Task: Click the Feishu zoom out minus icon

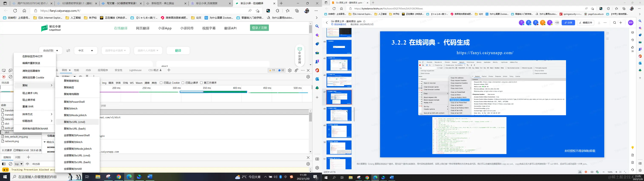Action: coord(604,172)
